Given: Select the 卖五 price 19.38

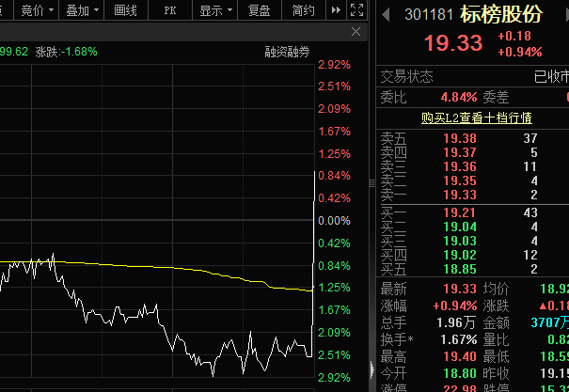Looking at the screenshot, I should 460,138.
